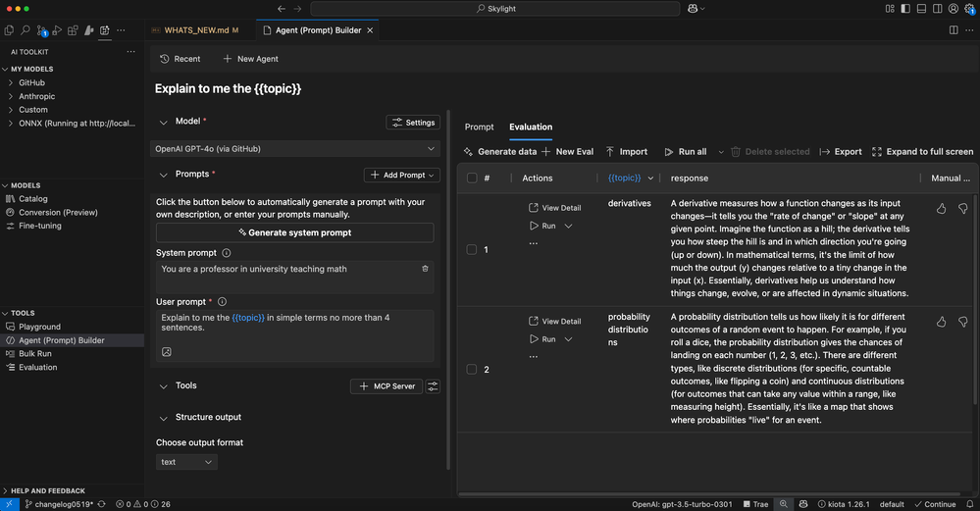Delete the system prompt with trash icon

click(x=425, y=269)
